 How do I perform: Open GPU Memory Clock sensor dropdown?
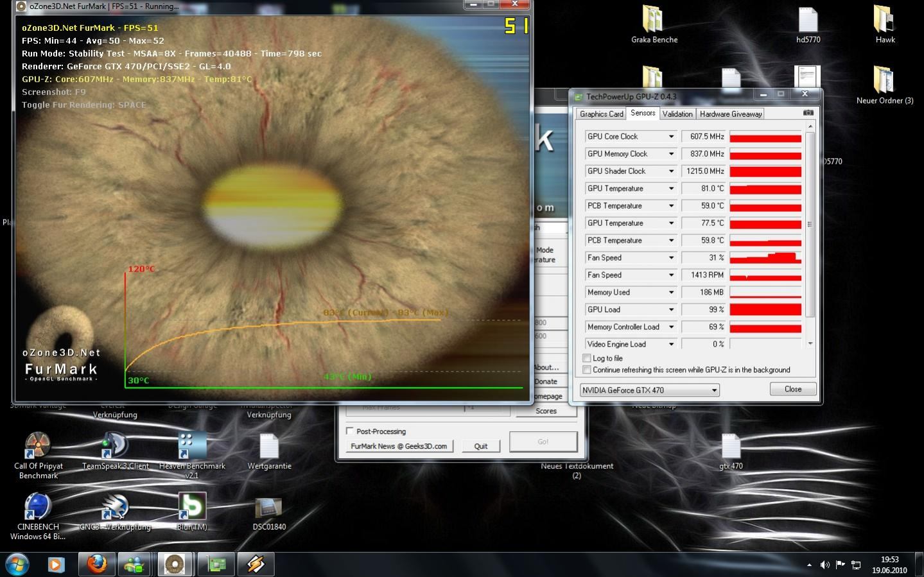(x=671, y=154)
